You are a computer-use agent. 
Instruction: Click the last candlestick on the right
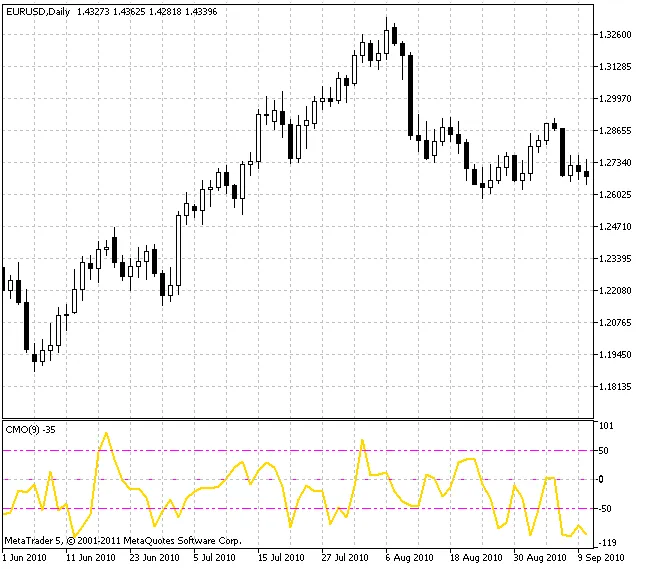point(586,174)
